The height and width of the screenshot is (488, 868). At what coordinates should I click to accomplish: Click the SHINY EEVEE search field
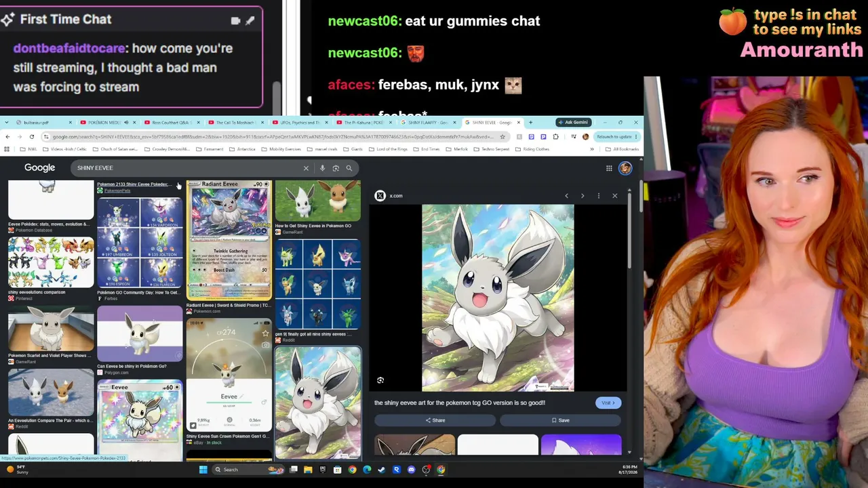coord(186,168)
